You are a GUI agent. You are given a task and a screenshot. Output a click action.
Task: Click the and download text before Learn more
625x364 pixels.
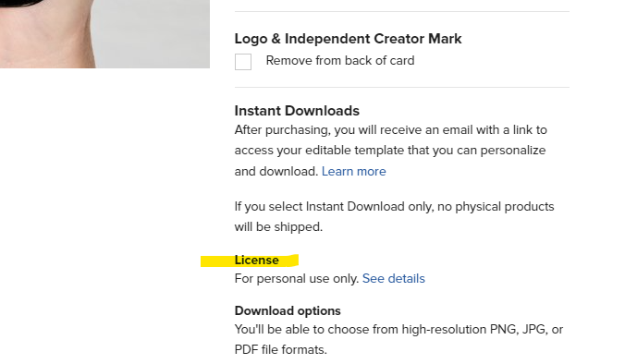pos(276,171)
